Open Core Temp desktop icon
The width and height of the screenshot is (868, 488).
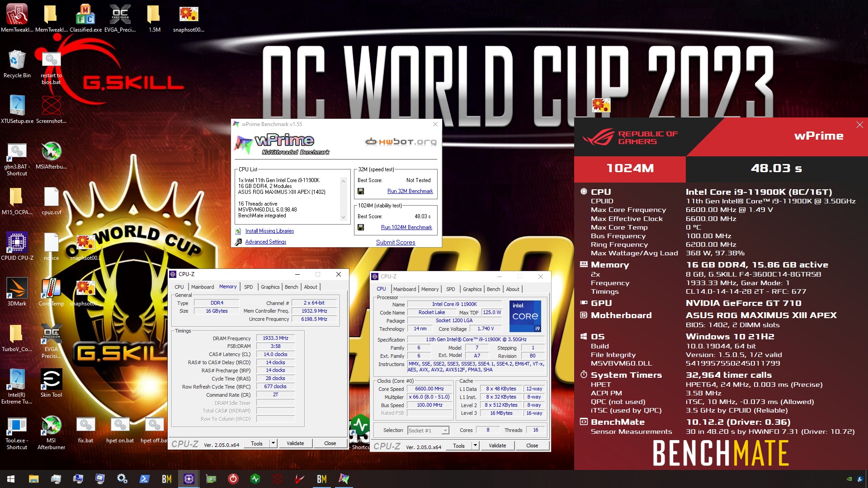(51, 292)
